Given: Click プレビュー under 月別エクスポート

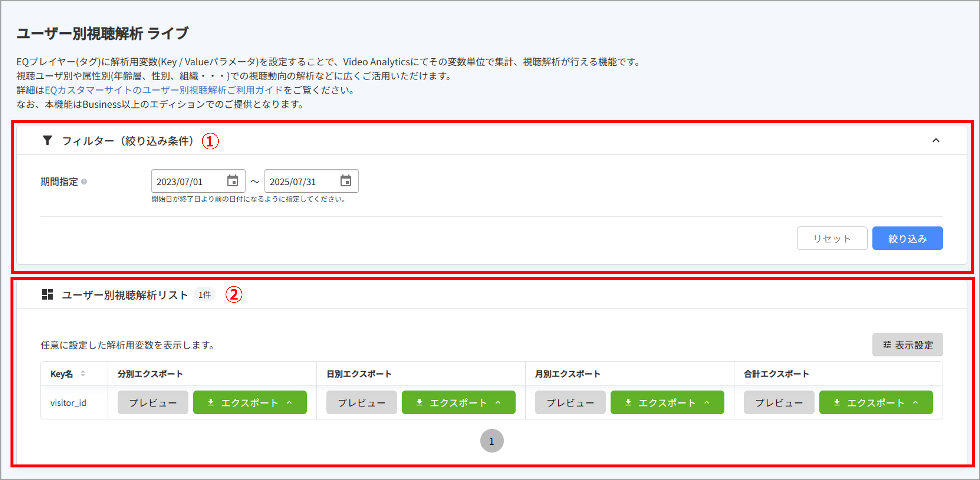Looking at the screenshot, I should click(570, 402).
